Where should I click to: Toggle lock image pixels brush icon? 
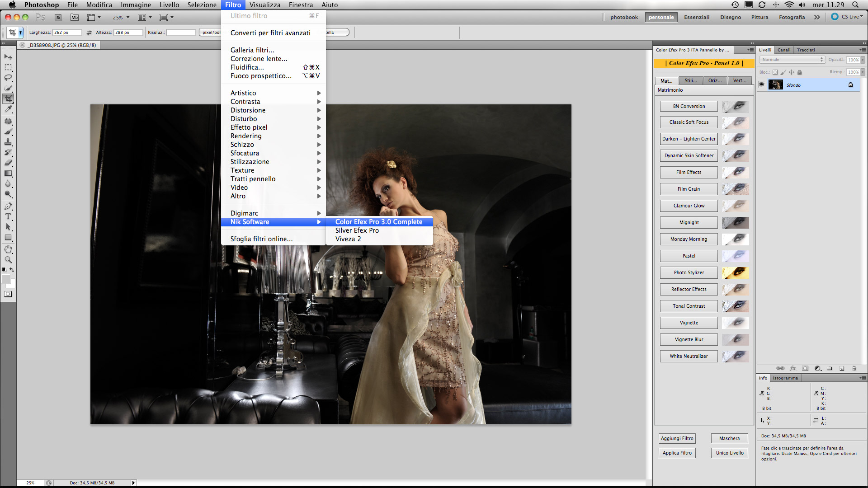coord(783,72)
